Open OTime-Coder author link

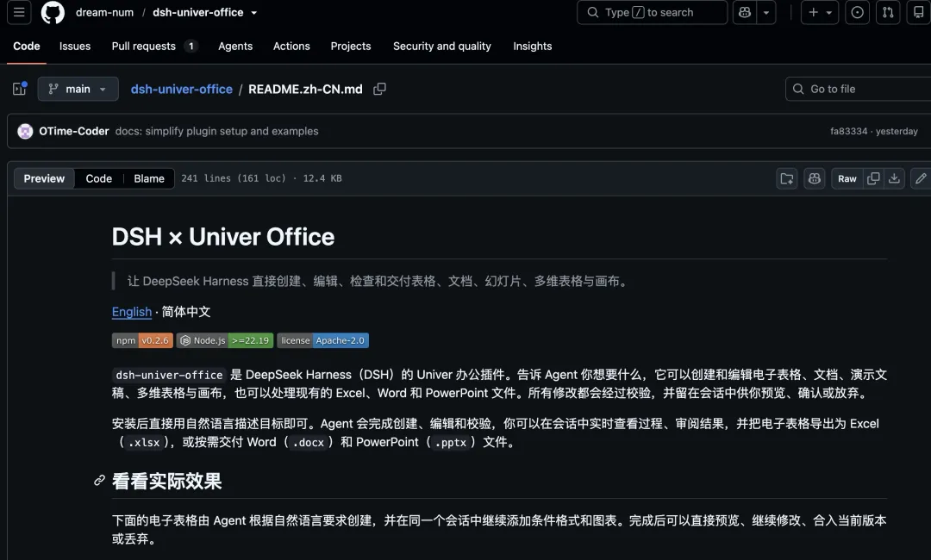tap(74, 131)
